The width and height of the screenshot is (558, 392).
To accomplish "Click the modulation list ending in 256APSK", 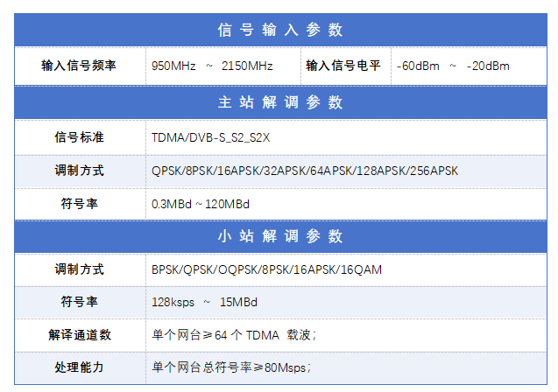I will [304, 171].
